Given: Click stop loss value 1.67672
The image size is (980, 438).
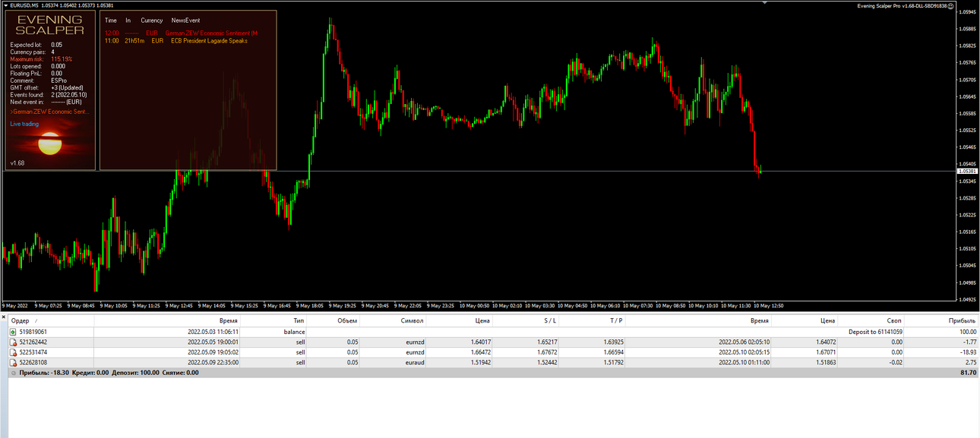Looking at the screenshot, I should tap(547, 352).
